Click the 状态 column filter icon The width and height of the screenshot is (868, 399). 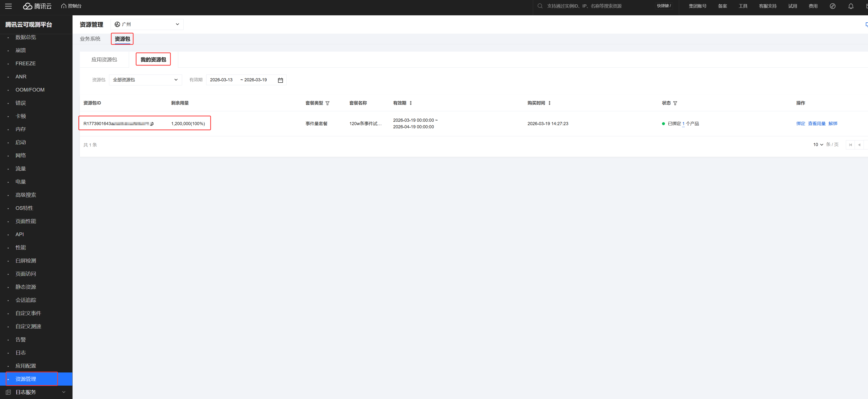[675, 103]
